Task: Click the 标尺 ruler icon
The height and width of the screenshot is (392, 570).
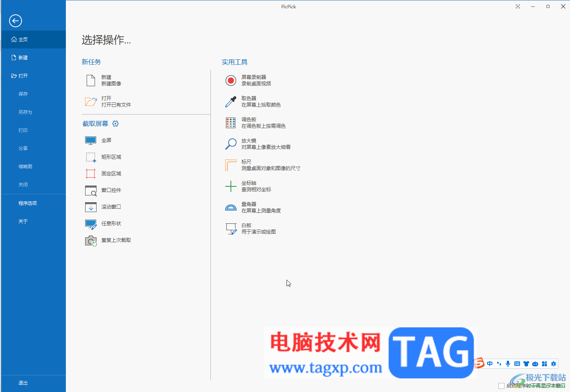Action: [231, 165]
